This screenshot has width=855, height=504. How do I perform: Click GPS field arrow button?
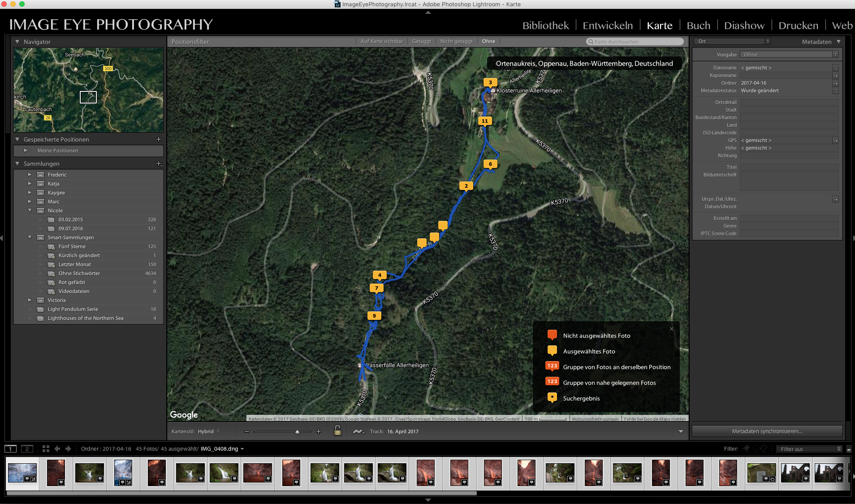(835, 140)
